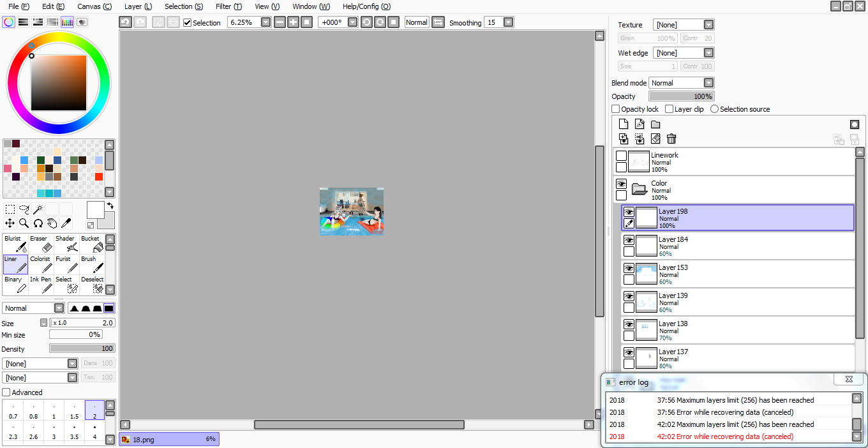Open the rotation angle dropdown
Image resolution: width=868 pixels, height=448 pixels.
coord(353,22)
